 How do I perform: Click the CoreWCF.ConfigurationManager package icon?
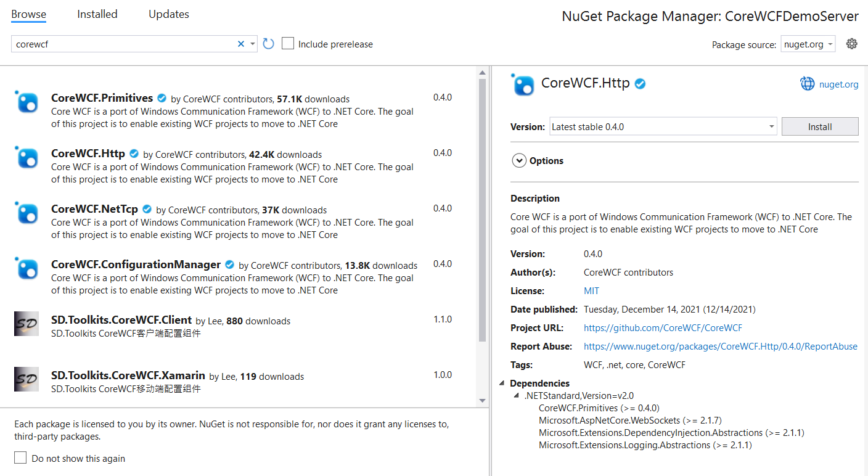point(27,268)
